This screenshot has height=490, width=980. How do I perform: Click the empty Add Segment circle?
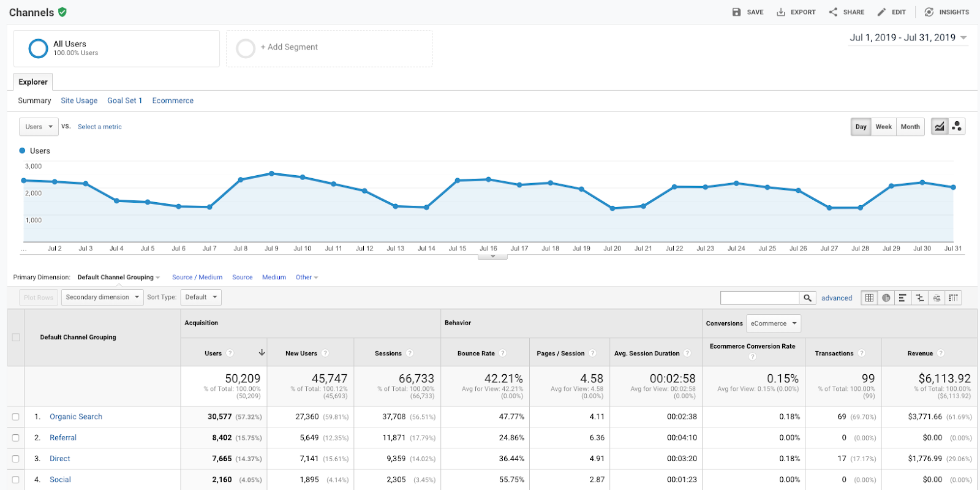click(x=246, y=48)
